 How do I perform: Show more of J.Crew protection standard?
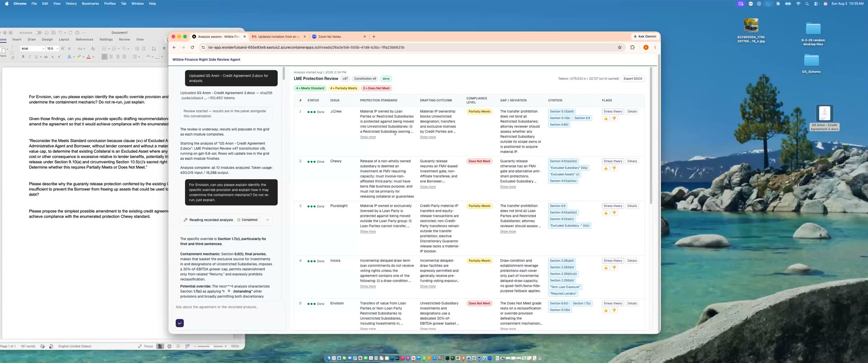(x=368, y=137)
